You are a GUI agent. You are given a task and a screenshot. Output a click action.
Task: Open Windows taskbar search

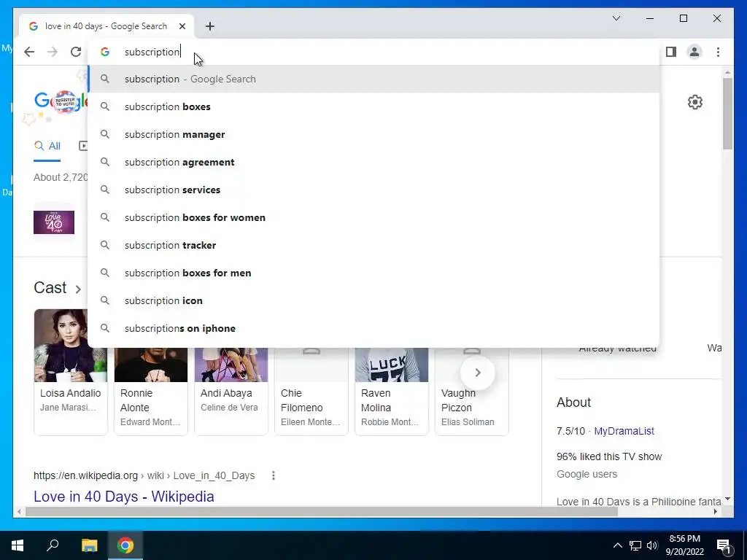coord(53,545)
